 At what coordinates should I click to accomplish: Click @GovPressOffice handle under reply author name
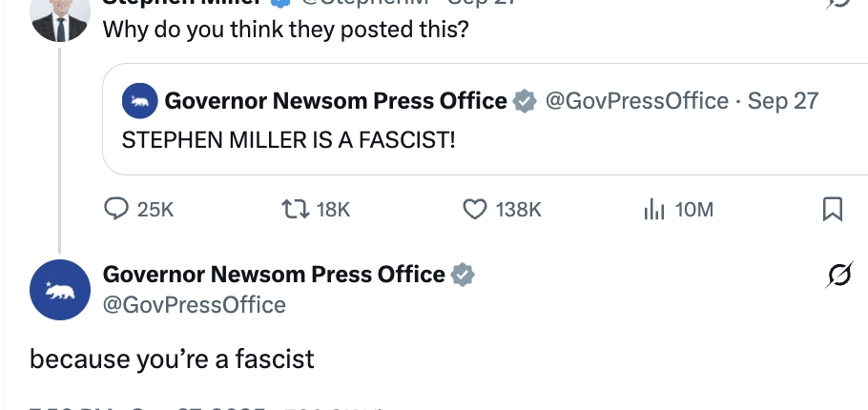[x=194, y=305]
